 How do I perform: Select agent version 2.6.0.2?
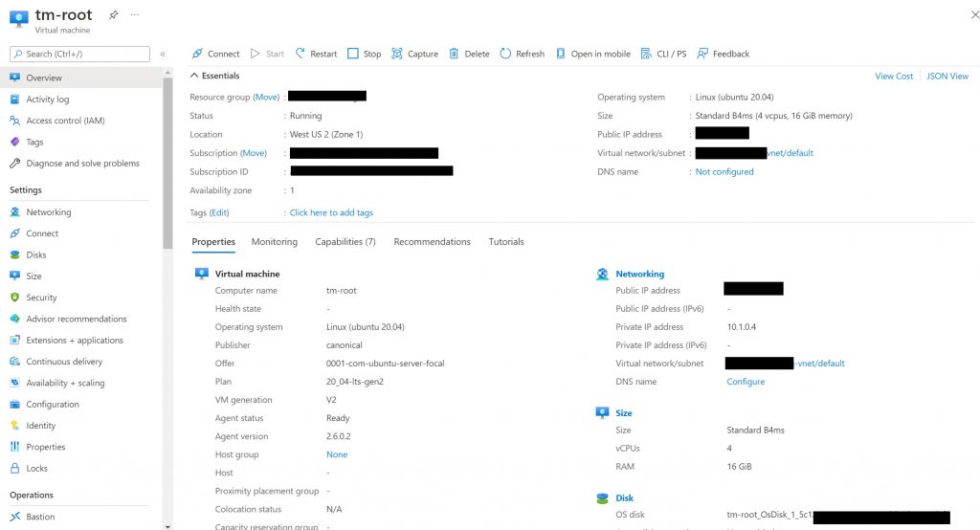(x=338, y=437)
